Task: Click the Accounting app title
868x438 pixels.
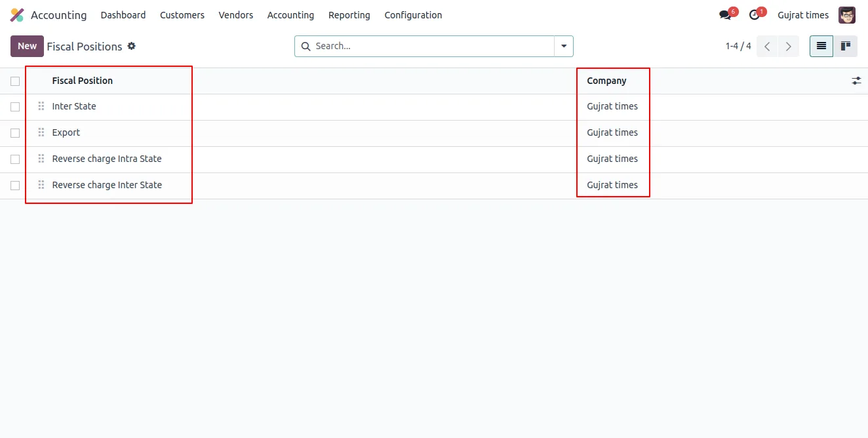Action: click(58, 15)
